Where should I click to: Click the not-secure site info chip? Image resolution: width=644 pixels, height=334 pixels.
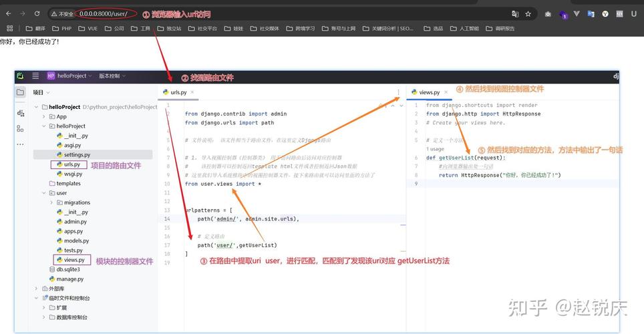coord(62,14)
